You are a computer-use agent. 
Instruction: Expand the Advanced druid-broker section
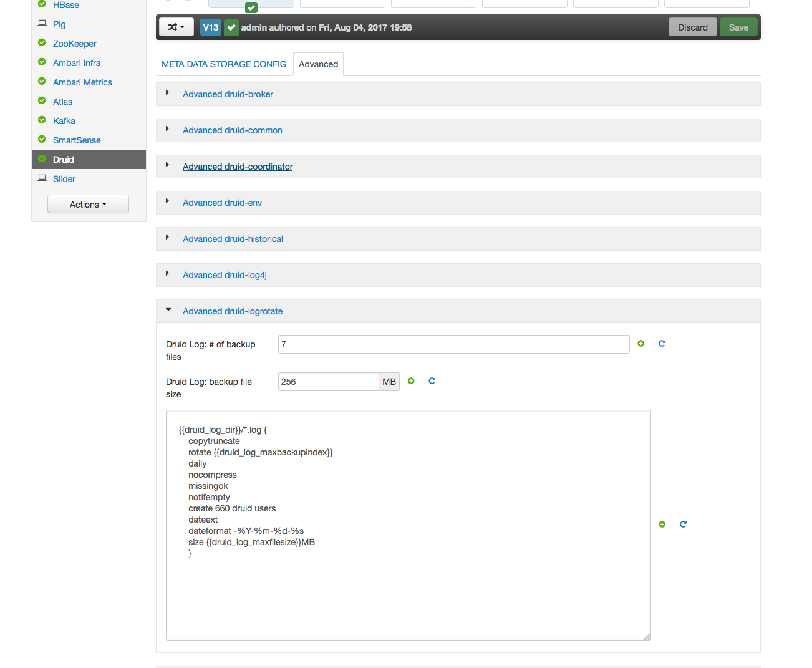(x=228, y=94)
